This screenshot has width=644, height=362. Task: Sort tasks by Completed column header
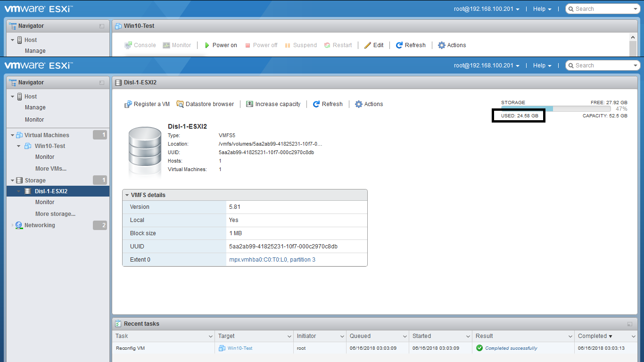tap(595, 336)
